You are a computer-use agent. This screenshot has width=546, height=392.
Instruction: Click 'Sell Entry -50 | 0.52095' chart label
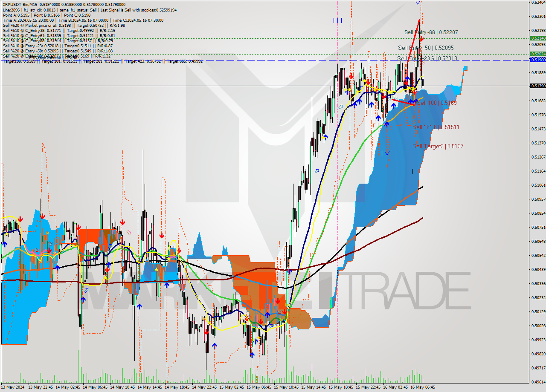[426, 48]
